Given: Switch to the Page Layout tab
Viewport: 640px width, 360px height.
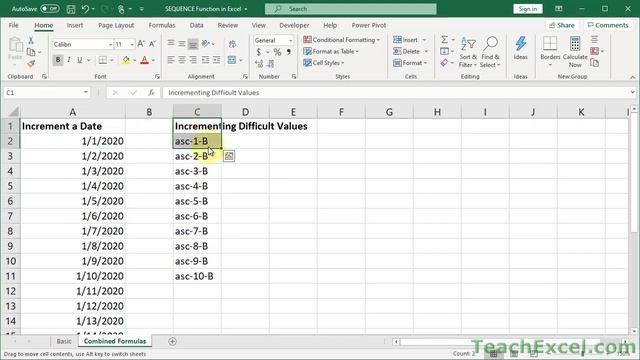Looking at the screenshot, I should click(116, 25).
